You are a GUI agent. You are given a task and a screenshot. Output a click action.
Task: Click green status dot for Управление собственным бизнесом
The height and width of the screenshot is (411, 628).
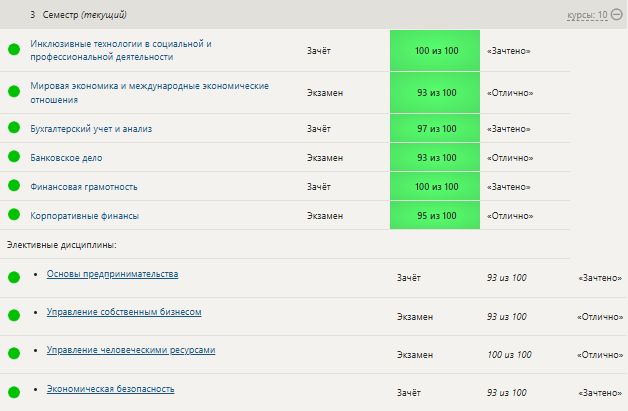pyautogui.click(x=14, y=315)
